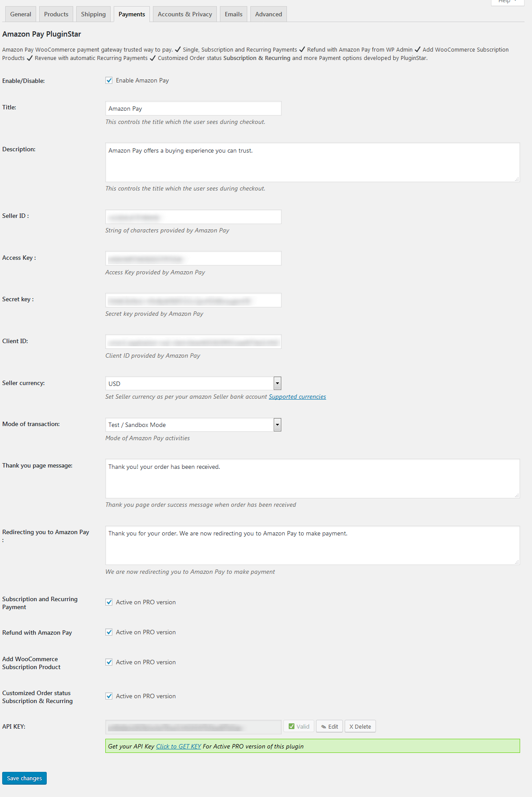Expand the Mode of transaction dropdown
532x797 pixels.
coord(193,425)
